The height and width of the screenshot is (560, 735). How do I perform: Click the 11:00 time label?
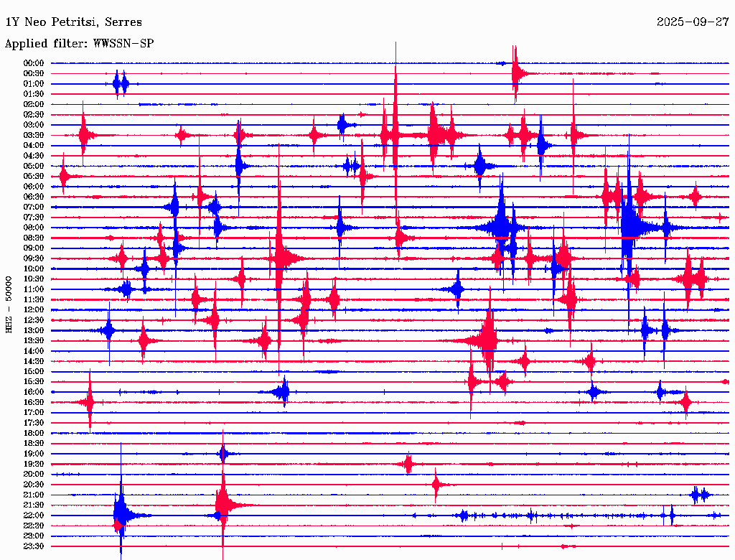[x=34, y=289]
